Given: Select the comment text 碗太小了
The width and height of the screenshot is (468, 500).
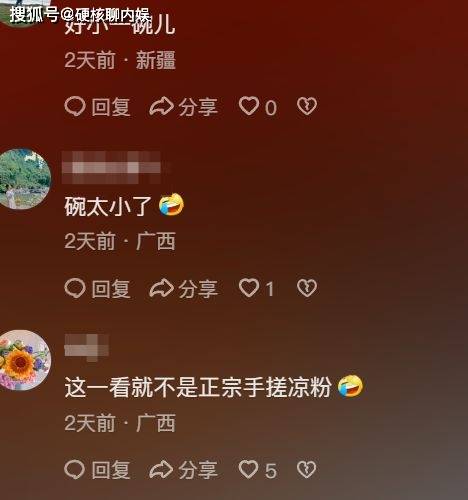Looking at the screenshot, I should pyautogui.click(x=108, y=206).
